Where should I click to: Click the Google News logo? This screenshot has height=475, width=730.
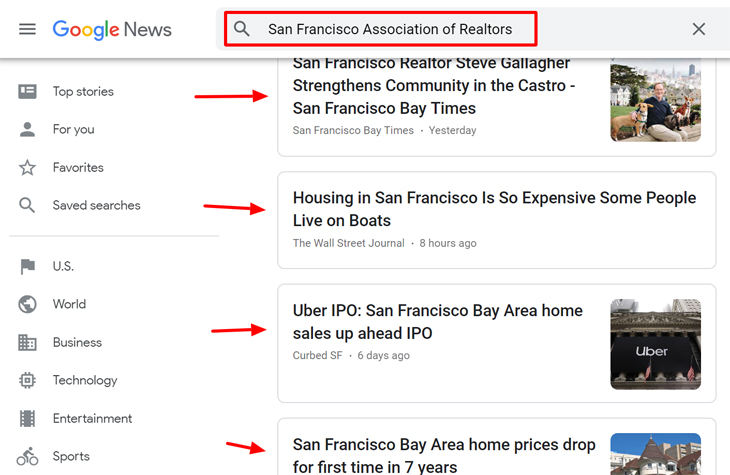[x=112, y=30]
